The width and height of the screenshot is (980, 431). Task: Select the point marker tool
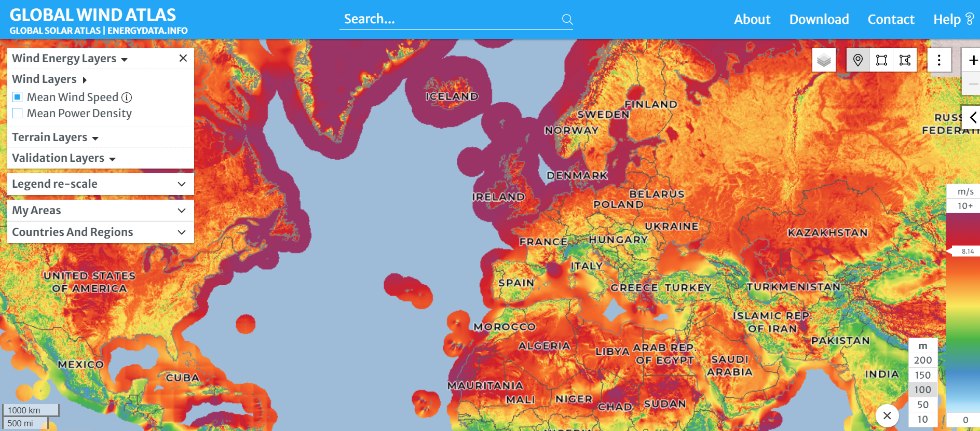pos(858,61)
